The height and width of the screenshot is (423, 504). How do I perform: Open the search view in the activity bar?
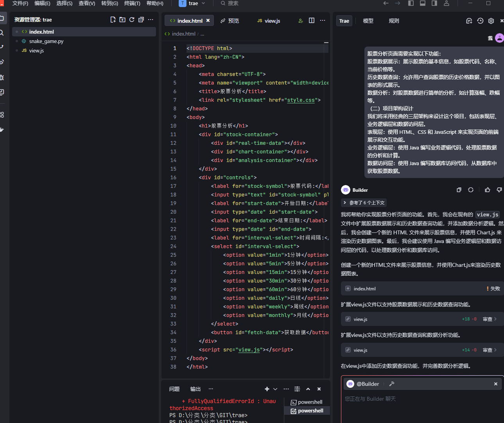pos(2,33)
